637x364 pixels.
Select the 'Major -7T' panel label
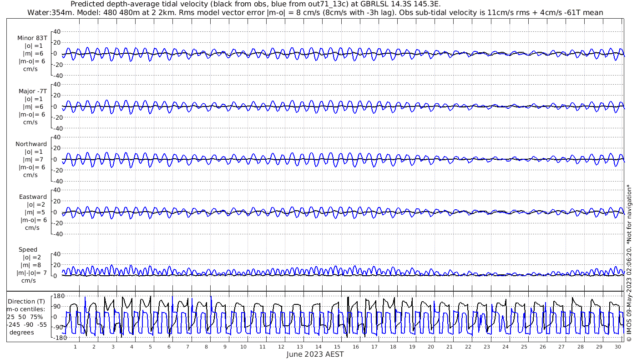[x=32, y=91]
